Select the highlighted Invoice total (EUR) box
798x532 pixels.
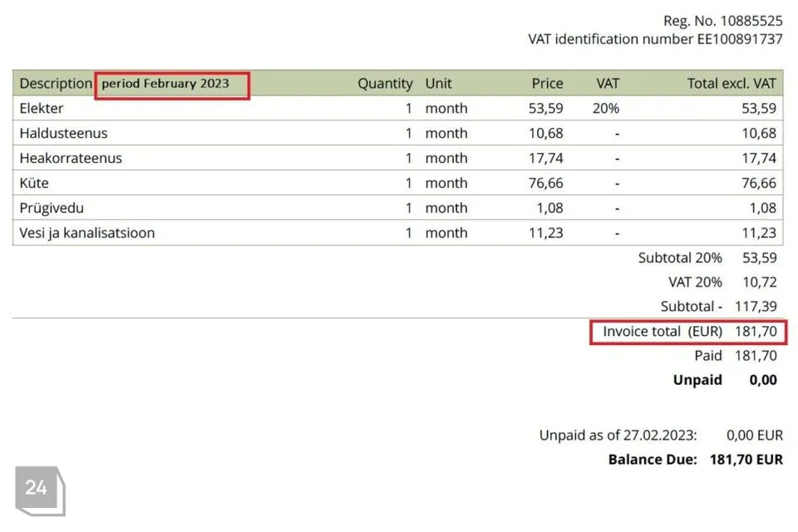(x=688, y=332)
